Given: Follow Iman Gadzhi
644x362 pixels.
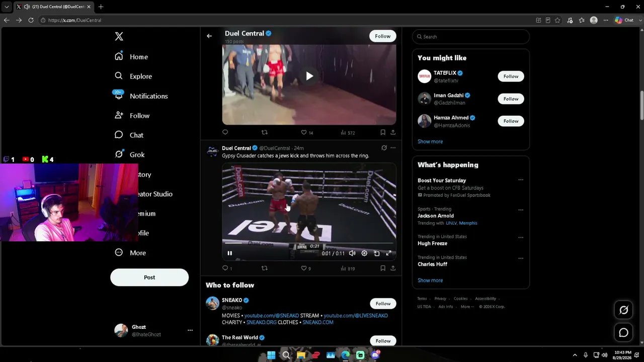Looking at the screenshot, I should click(x=511, y=99).
